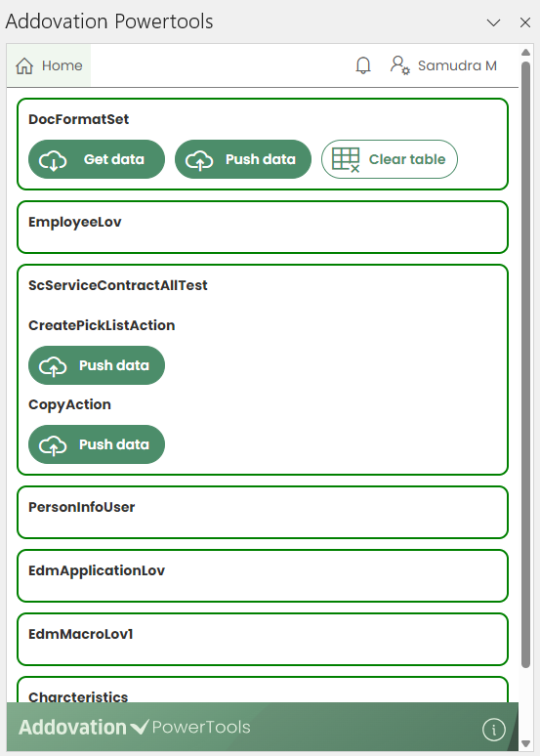Collapse the task pane using the chevron

494,22
